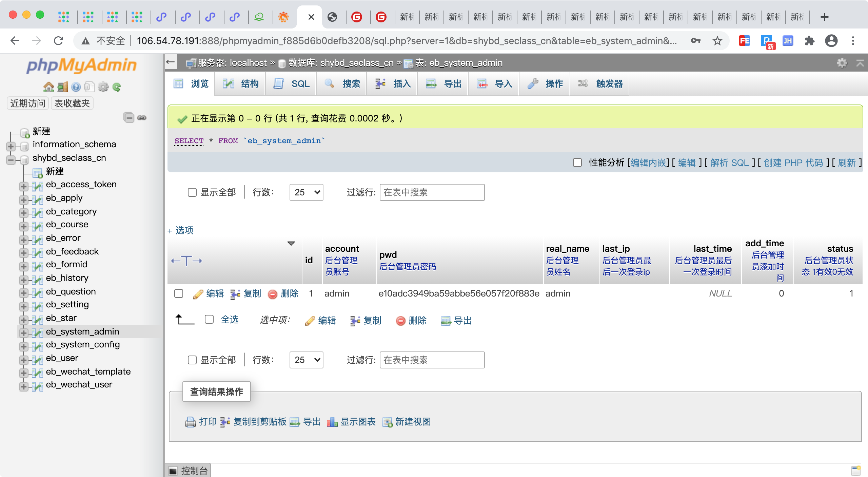The height and width of the screenshot is (477, 868).
Task: Expand the eb_user table node
Action: (x=23, y=360)
